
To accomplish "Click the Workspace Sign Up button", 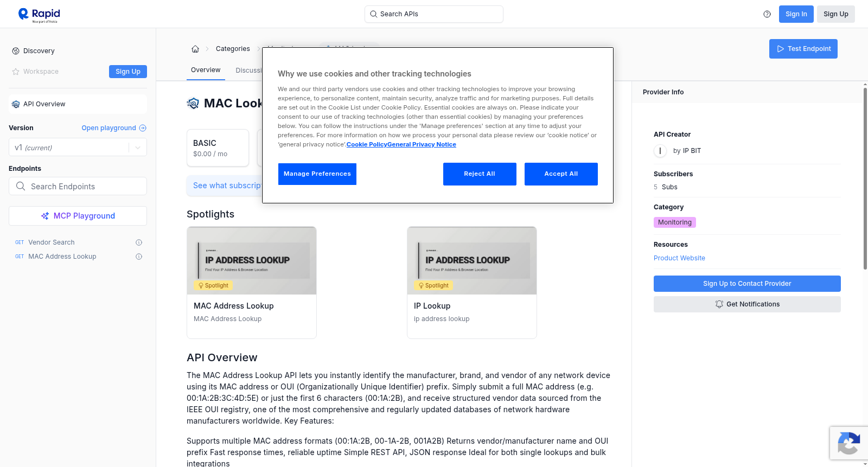I will [128, 72].
